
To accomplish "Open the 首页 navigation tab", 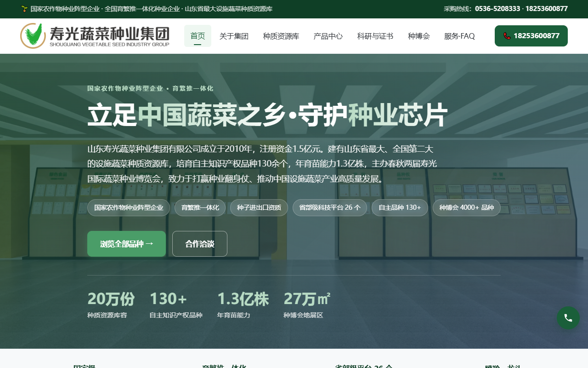I will (x=198, y=36).
